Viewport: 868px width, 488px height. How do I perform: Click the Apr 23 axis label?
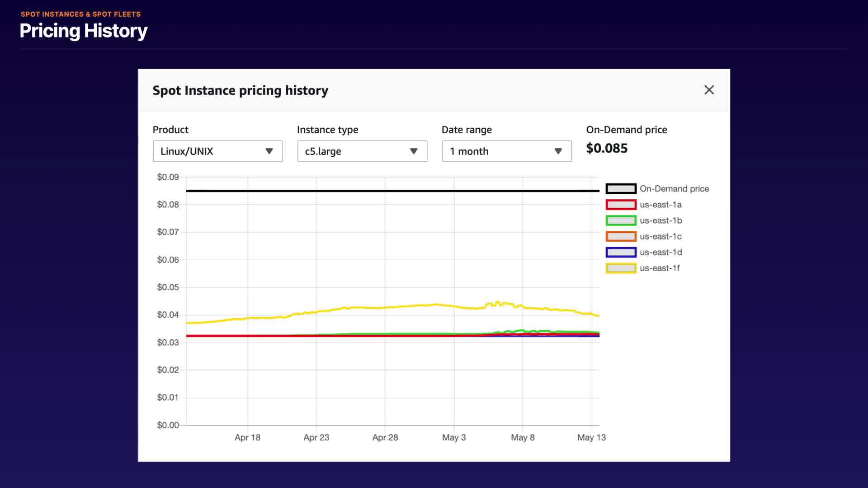316,437
